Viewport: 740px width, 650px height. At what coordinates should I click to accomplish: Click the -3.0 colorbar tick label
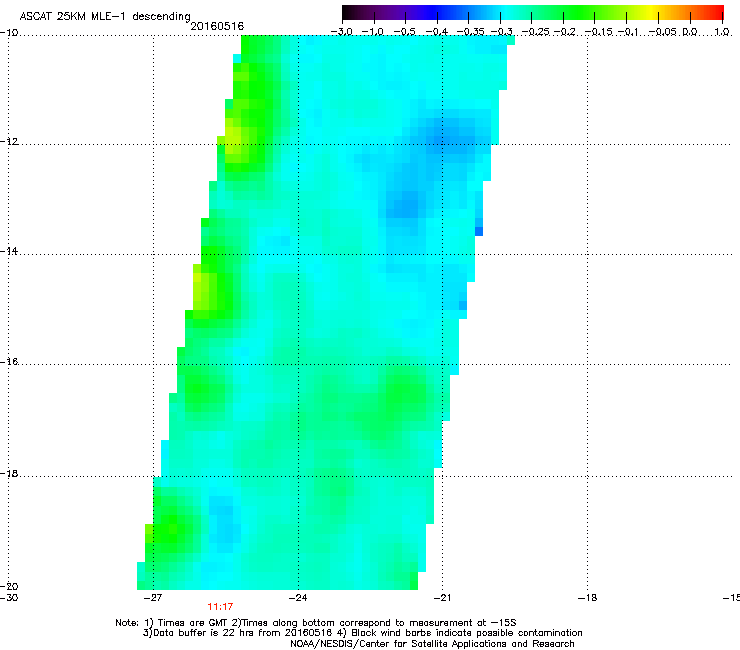(x=341, y=32)
